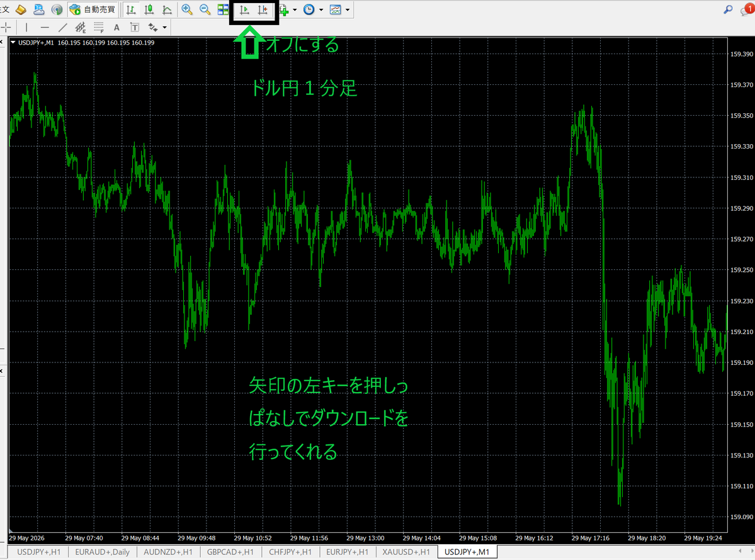Image resolution: width=755 pixels, height=560 pixels.
Task: Click the 29 May 19:24 time label
Action: click(x=703, y=538)
